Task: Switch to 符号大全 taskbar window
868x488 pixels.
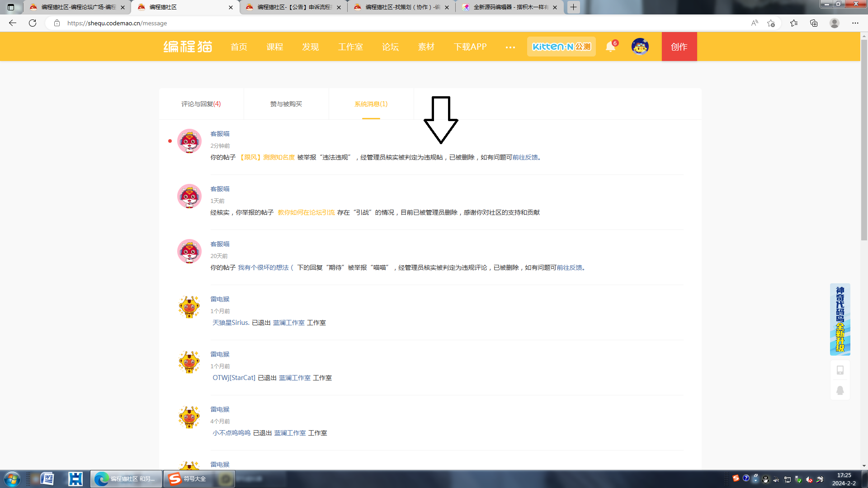Action: pyautogui.click(x=198, y=479)
